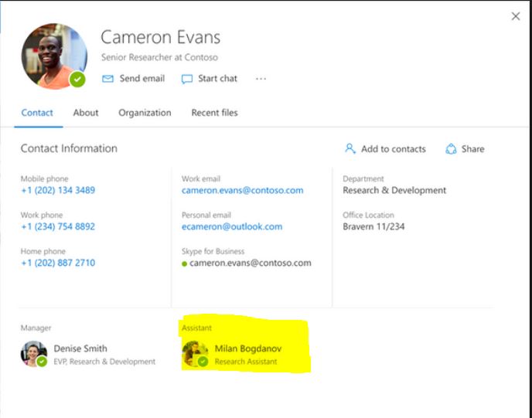Click Add to contacts text
Image resolution: width=532 pixels, height=418 pixels.
(x=394, y=149)
